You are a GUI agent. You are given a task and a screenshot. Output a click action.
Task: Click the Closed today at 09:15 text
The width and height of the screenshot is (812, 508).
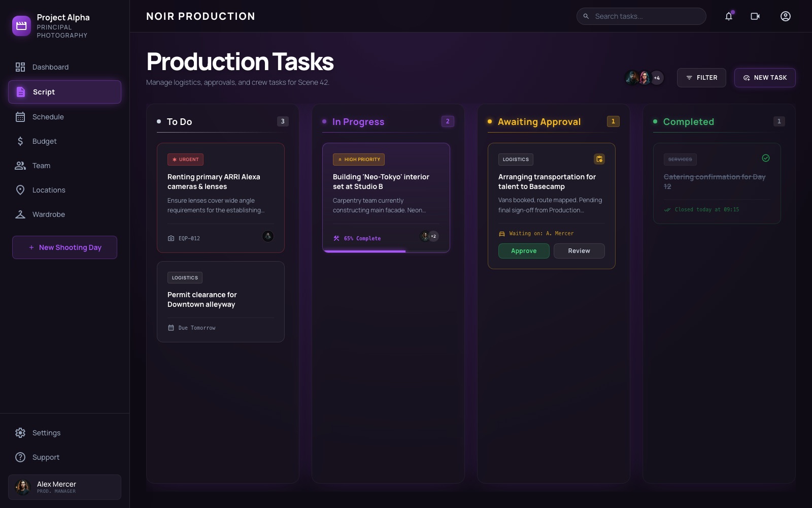707,210
